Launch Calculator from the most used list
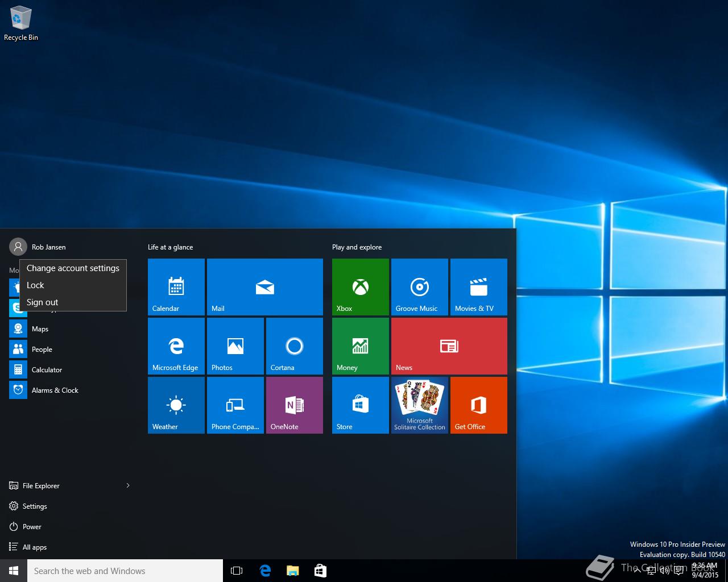This screenshot has height=582, width=728. (71, 369)
